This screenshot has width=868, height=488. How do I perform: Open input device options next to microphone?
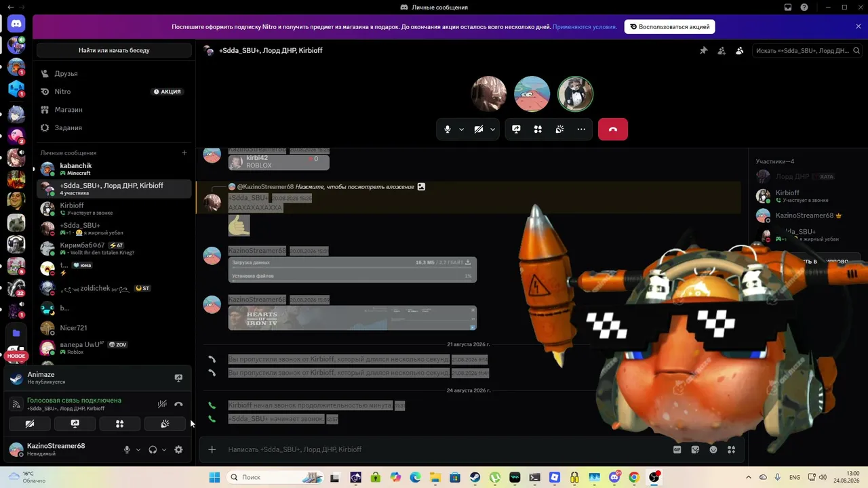tap(138, 449)
